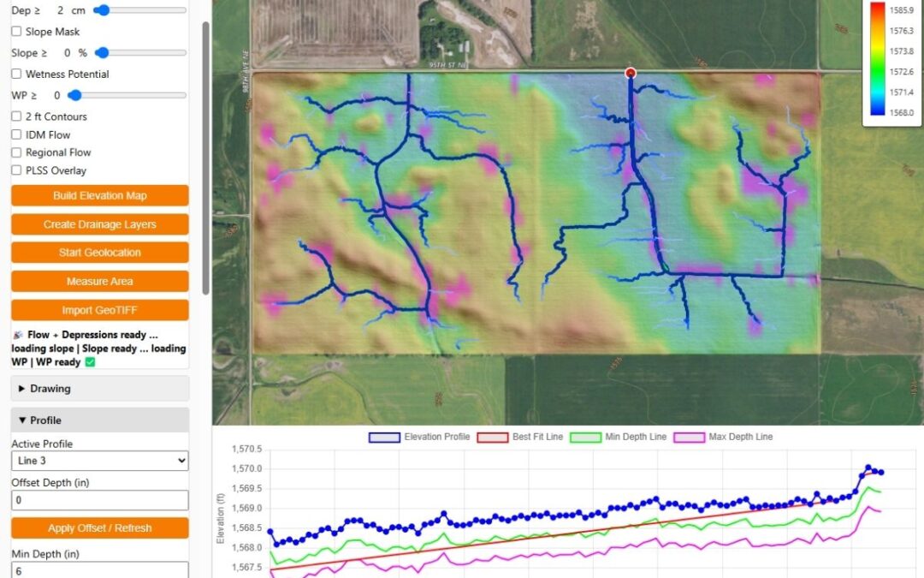Viewport: 924px width, 578px height.
Task: Click the Dep depth threshold slider
Action: (140, 10)
